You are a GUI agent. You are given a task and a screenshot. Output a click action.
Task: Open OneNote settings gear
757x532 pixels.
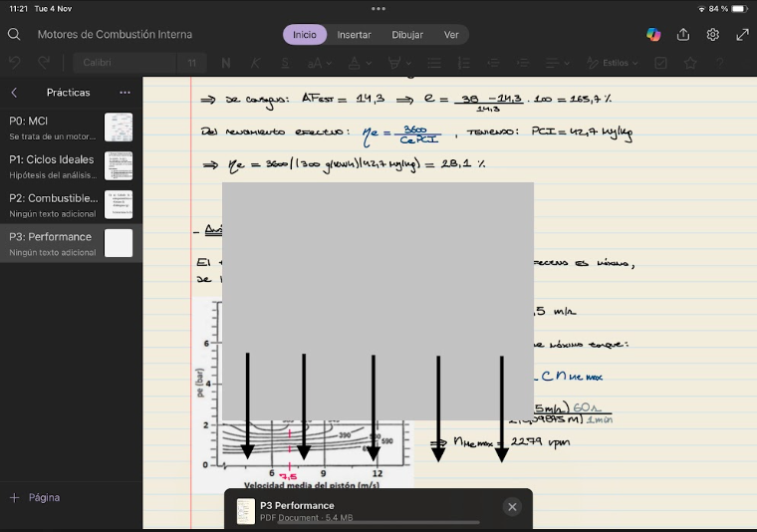(712, 34)
